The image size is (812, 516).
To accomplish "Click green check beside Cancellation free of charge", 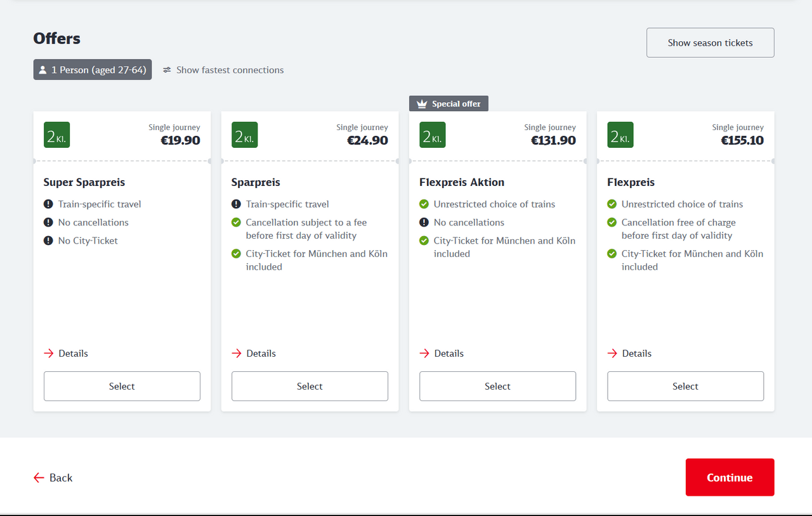I will coord(612,223).
